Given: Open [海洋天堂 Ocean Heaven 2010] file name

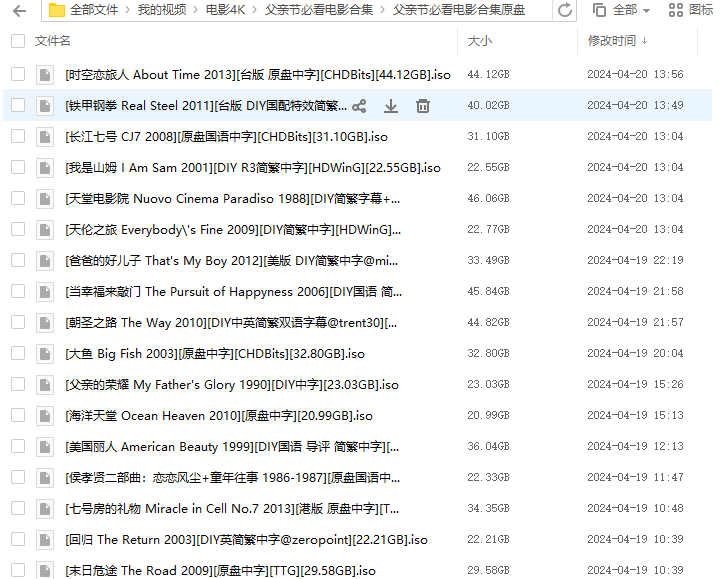Looking at the screenshot, I should click(x=219, y=415).
